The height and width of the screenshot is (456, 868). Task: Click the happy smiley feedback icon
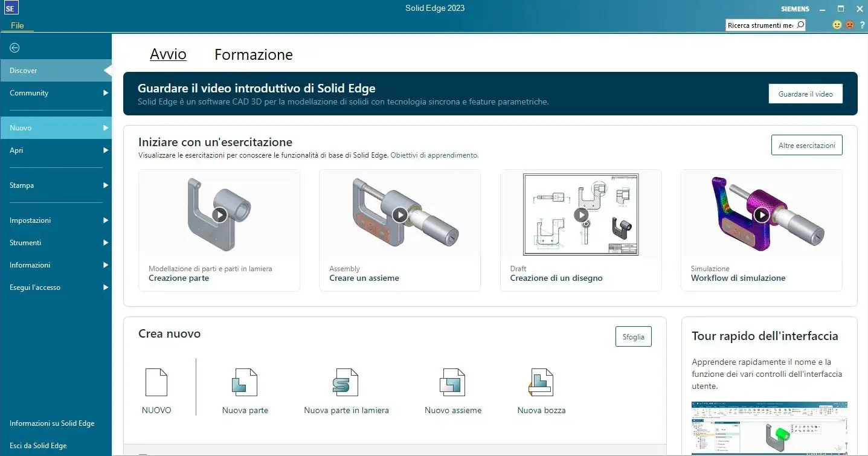[837, 25]
